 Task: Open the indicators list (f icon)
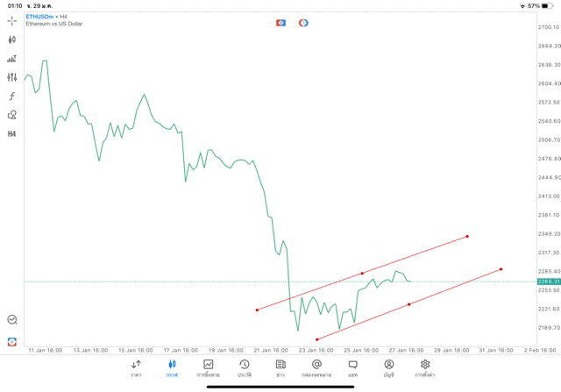[12, 96]
